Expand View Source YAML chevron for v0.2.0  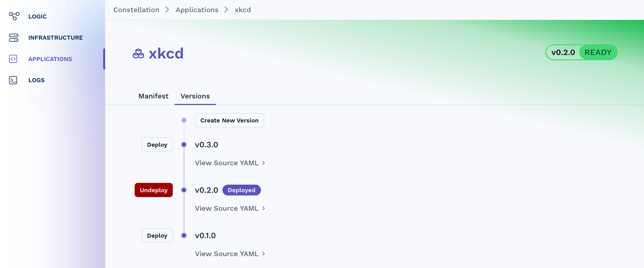(x=263, y=208)
